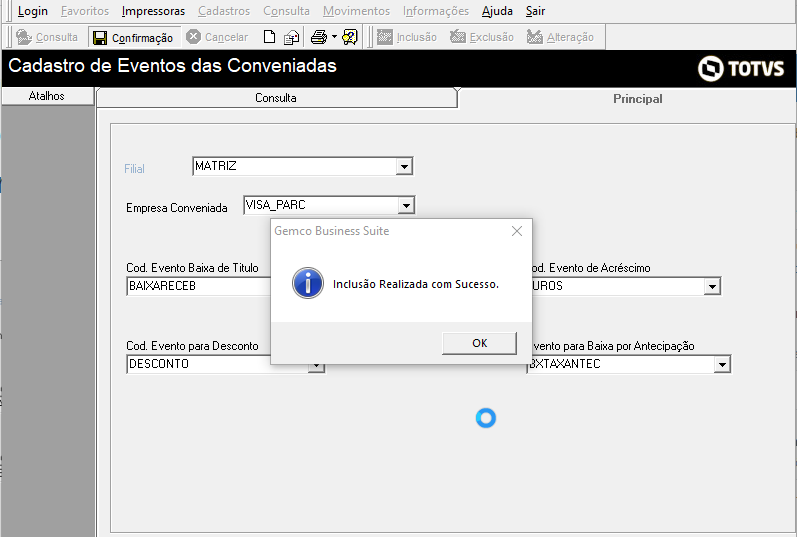Close the Gemco Business Suite dialog
Screen dimensions: 797x537
point(517,231)
